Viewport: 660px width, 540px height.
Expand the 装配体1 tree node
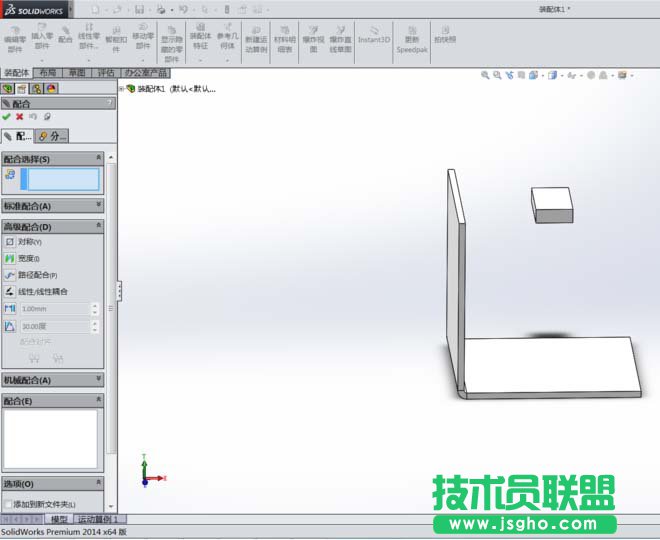point(121,89)
